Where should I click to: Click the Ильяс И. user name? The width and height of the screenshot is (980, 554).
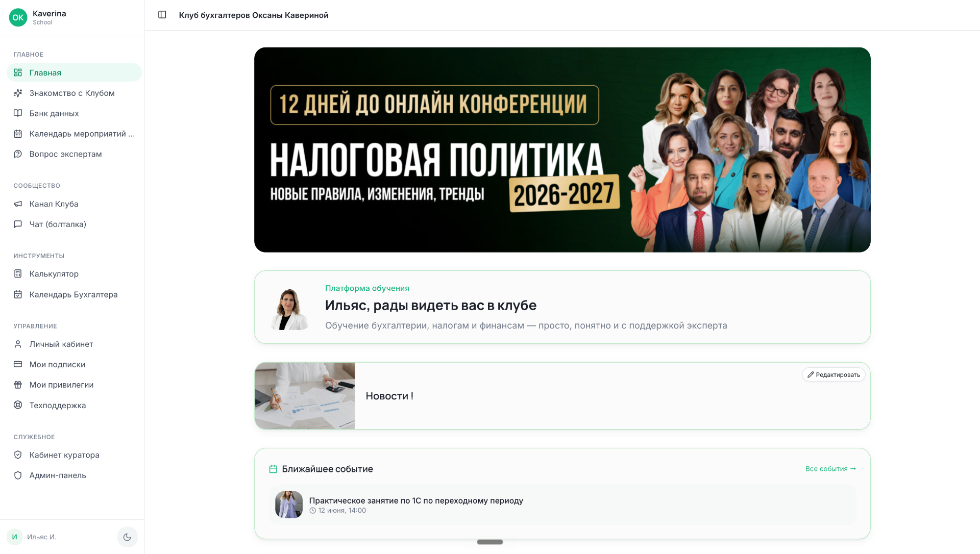tap(42, 537)
